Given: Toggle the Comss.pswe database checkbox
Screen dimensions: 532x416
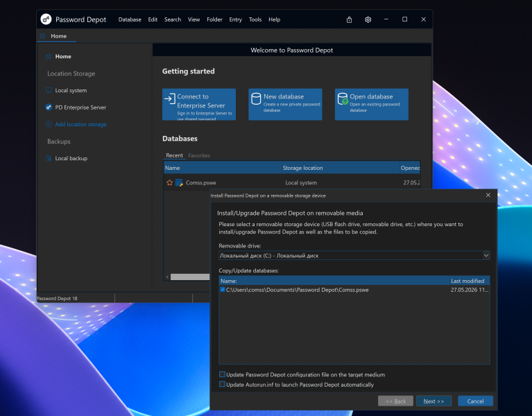Looking at the screenshot, I should pos(223,290).
